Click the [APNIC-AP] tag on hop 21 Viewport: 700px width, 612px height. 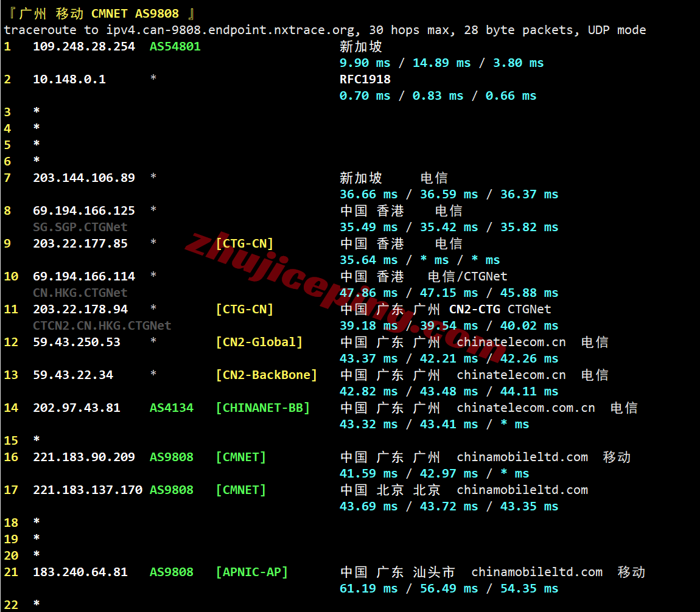click(x=251, y=572)
